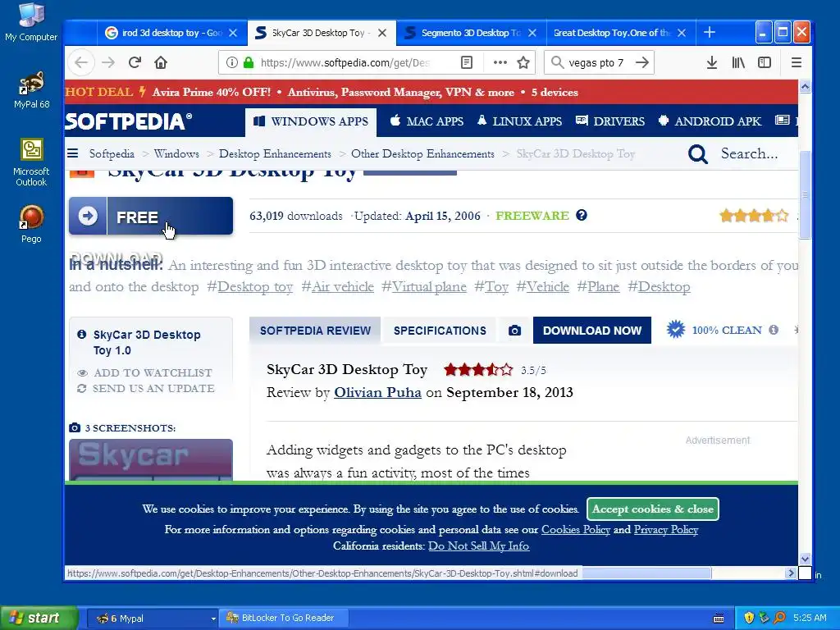This screenshot has width=840, height=630.
Task: Open page actions three-dot menu
Action: (x=500, y=62)
